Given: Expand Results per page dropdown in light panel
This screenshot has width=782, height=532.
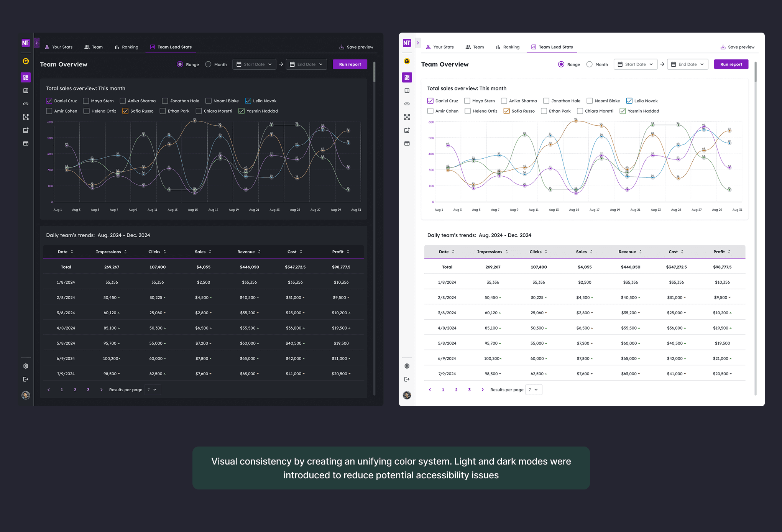Looking at the screenshot, I should point(533,390).
